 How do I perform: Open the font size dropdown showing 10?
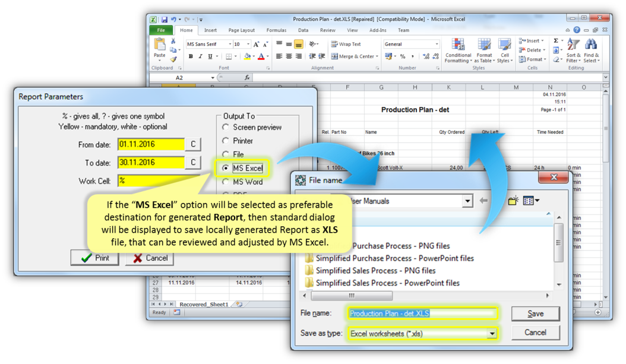pos(248,45)
